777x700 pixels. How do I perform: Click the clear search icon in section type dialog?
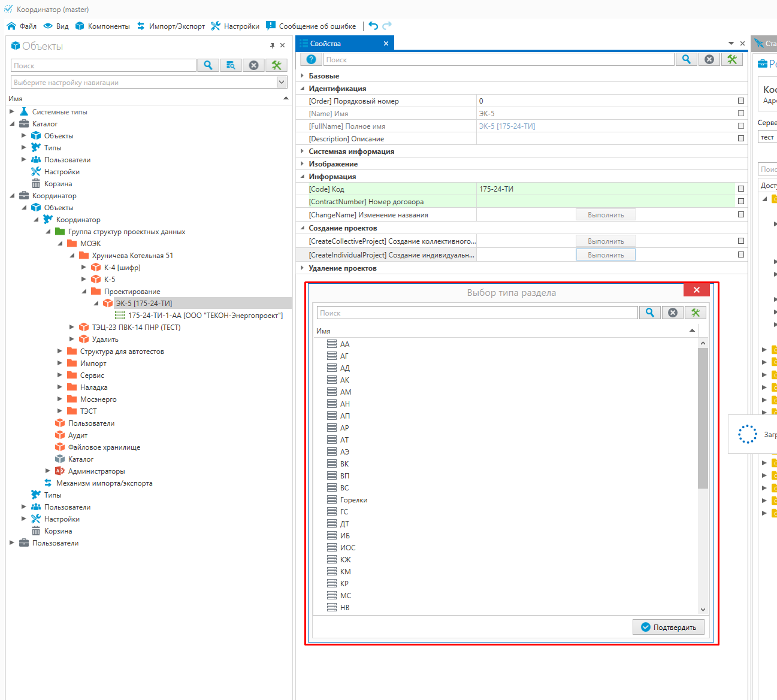(x=673, y=313)
